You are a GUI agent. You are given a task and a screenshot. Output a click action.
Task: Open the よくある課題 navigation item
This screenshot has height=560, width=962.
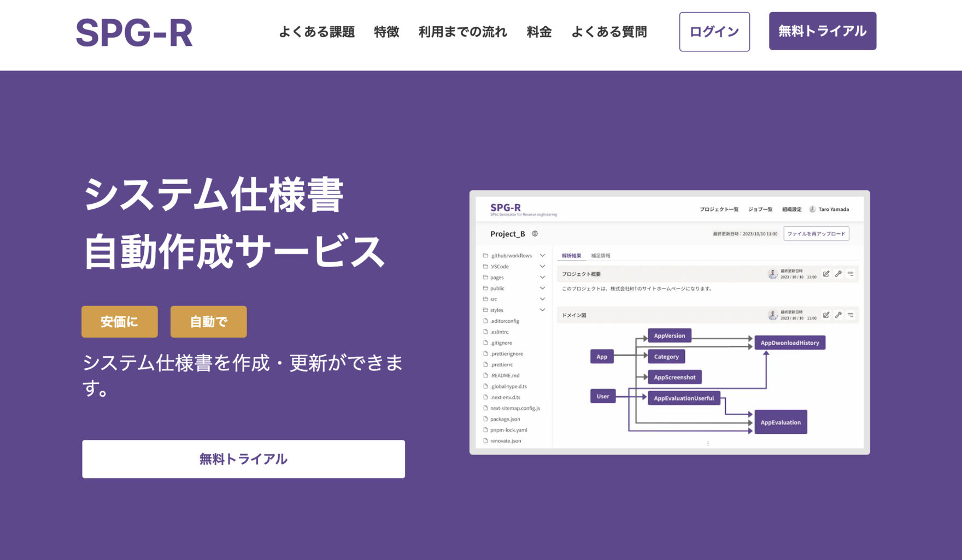[x=317, y=32]
